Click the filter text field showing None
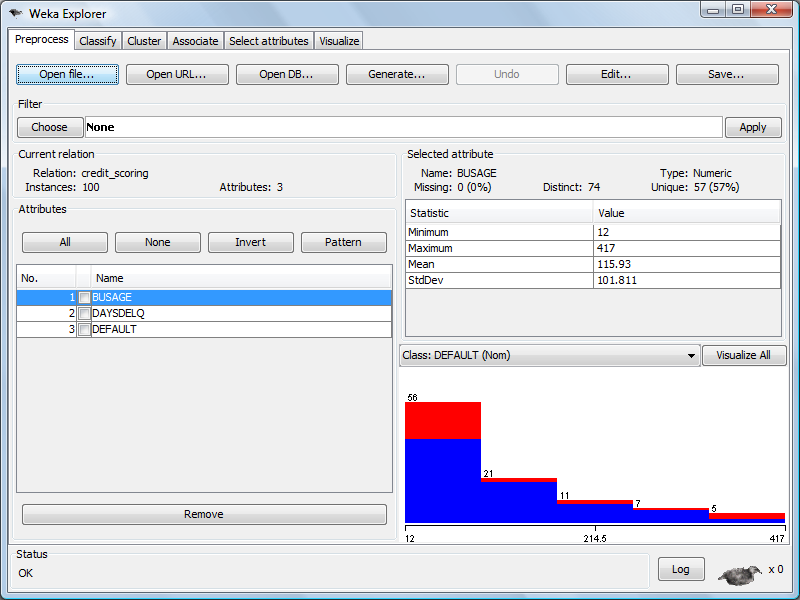 click(x=404, y=127)
